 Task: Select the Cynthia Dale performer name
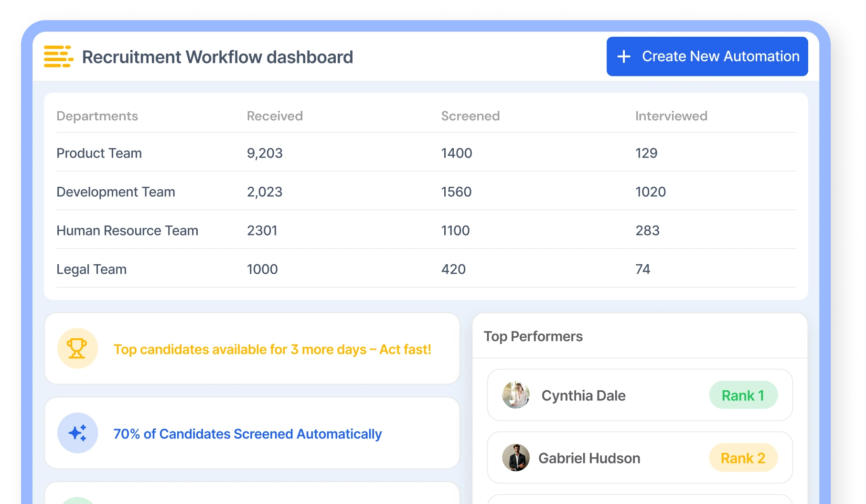point(583,396)
